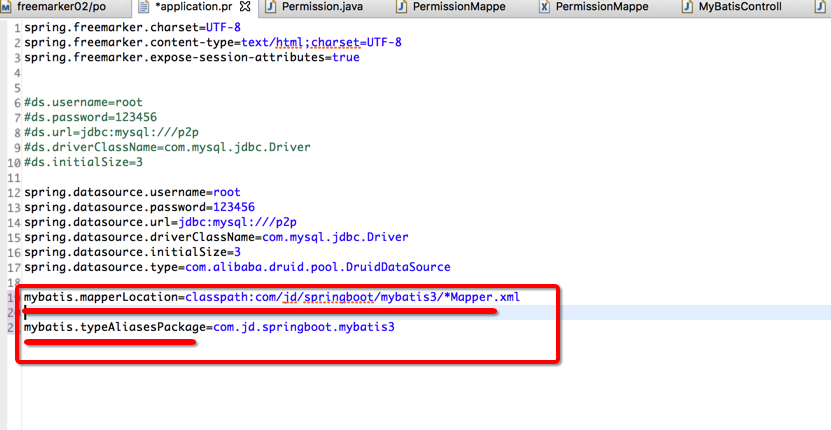Screen dimensions: 831x430
Task: Place cursor in spring.freemarker.charset=UTF-8 line
Action: click(132, 27)
